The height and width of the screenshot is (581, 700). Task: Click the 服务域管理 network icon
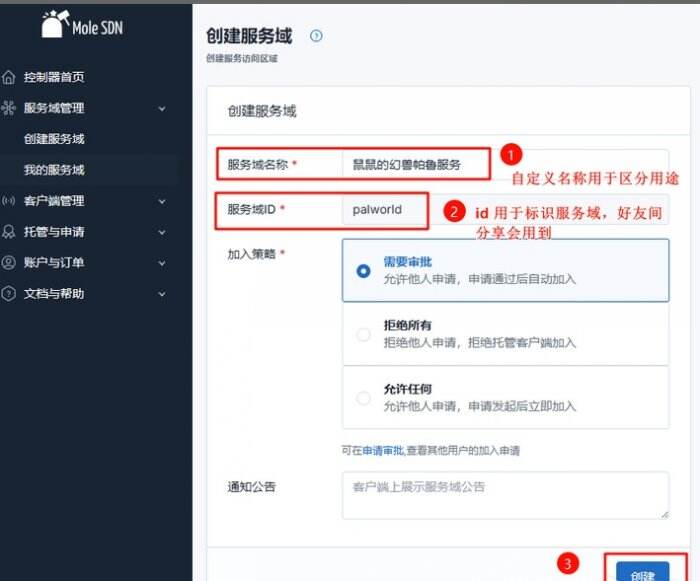(x=10, y=108)
